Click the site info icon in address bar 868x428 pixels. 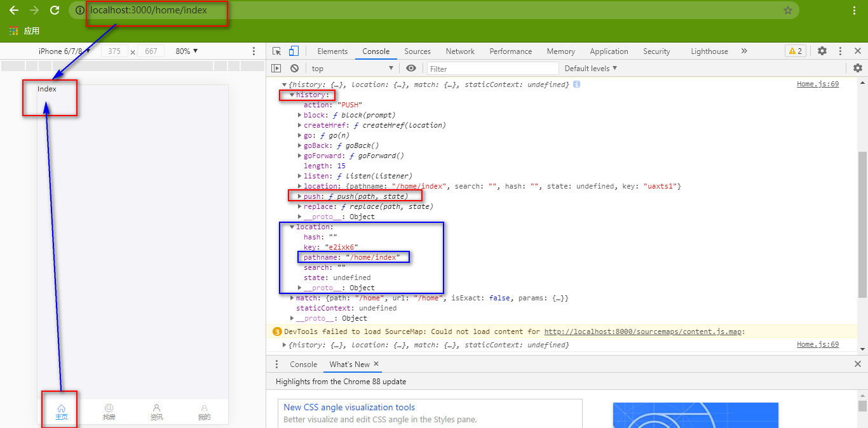(x=79, y=10)
